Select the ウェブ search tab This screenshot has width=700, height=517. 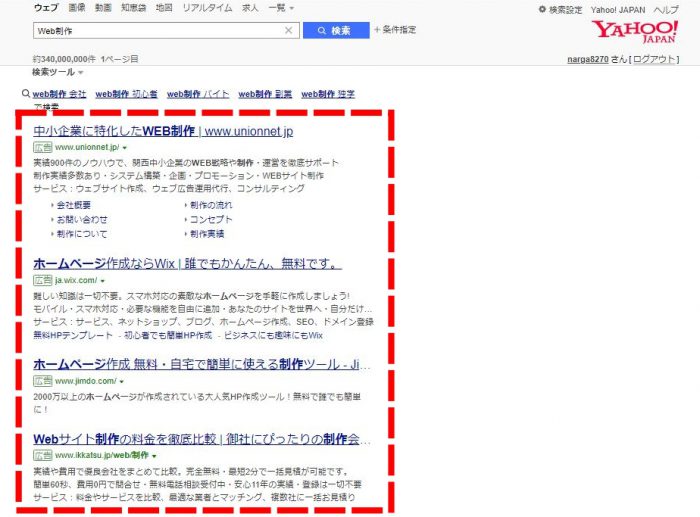[46, 8]
